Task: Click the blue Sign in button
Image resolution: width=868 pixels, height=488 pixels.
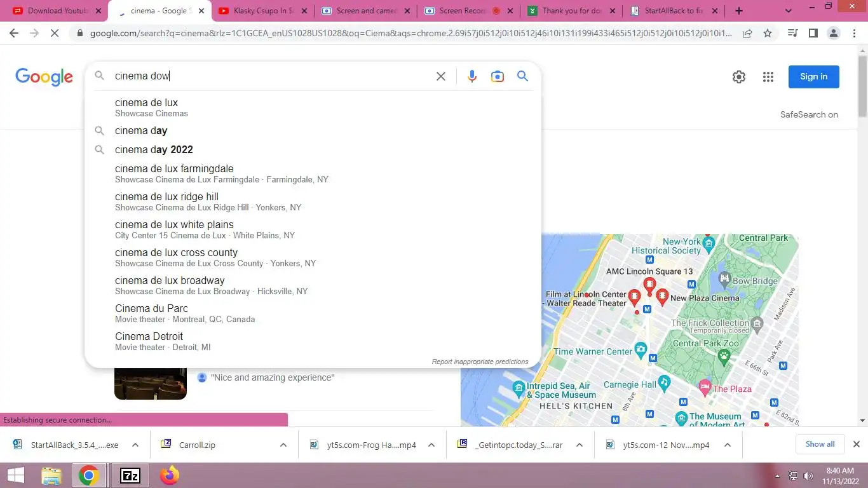Action: pyautogui.click(x=813, y=77)
